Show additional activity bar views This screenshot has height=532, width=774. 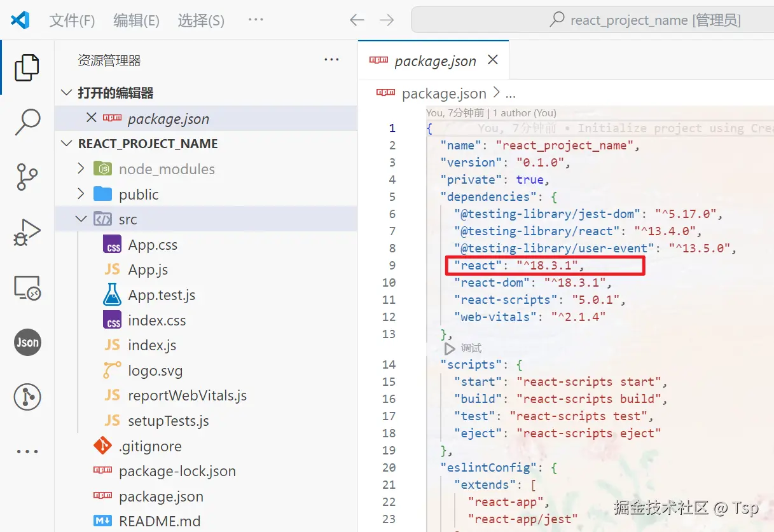(27, 452)
